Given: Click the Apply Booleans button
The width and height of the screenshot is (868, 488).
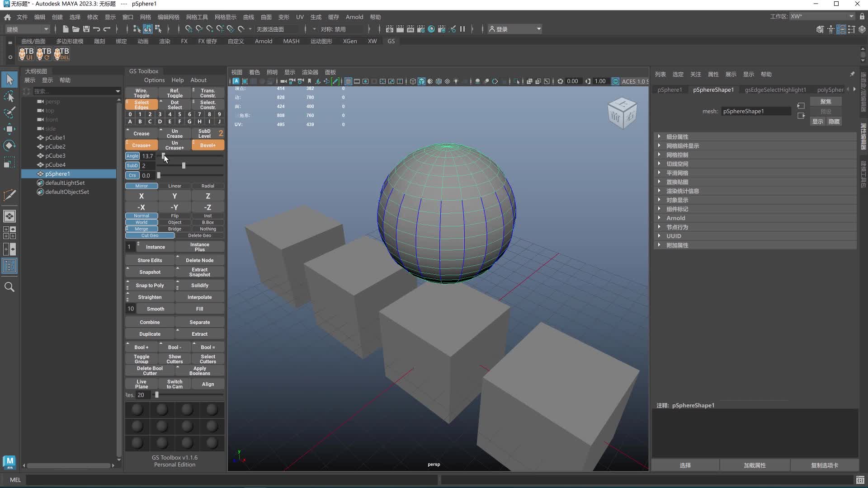Looking at the screenshot, I should (200, 371).
